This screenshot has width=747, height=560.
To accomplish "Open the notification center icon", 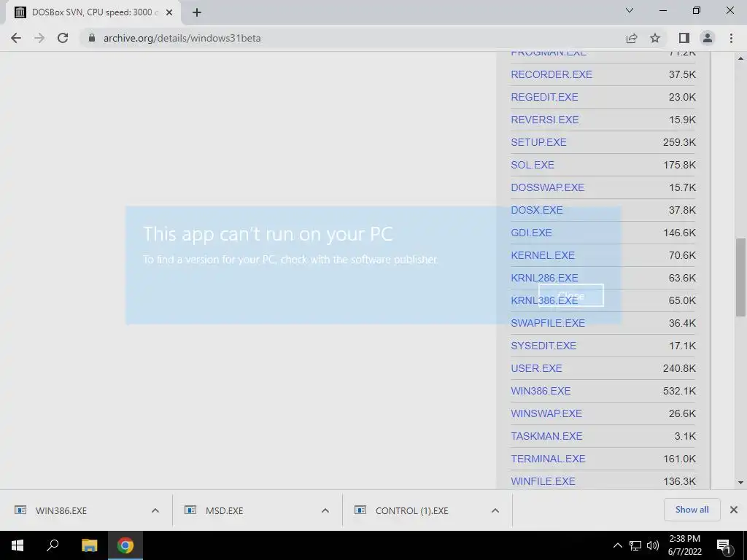I will coord(724,546).
